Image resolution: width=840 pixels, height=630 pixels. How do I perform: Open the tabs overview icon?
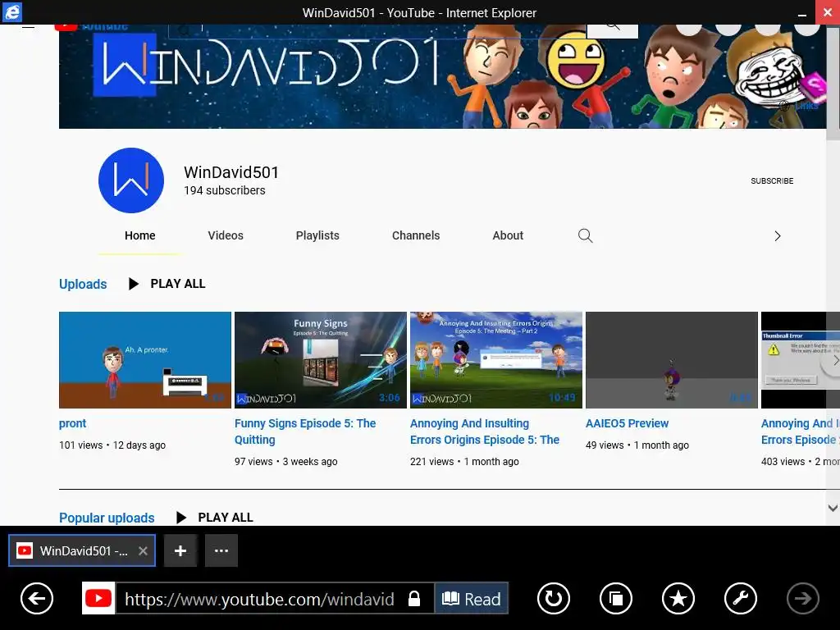tap(616, 598)
